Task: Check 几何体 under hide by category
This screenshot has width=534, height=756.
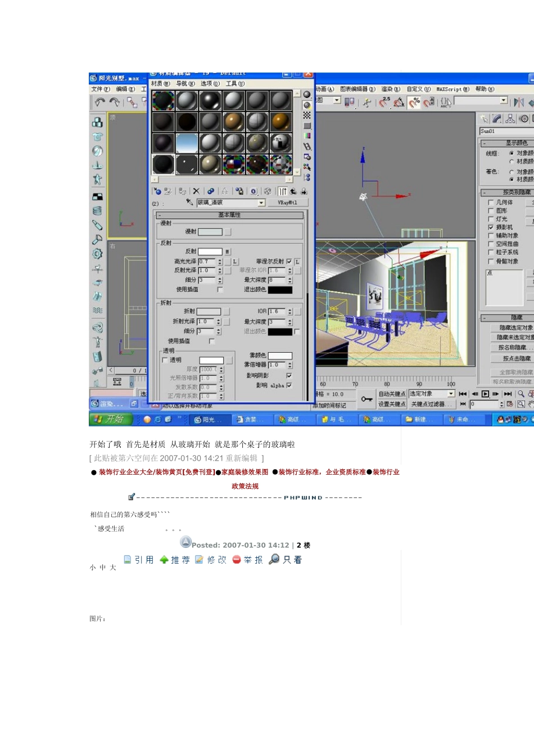Action: tap(491, 202)
